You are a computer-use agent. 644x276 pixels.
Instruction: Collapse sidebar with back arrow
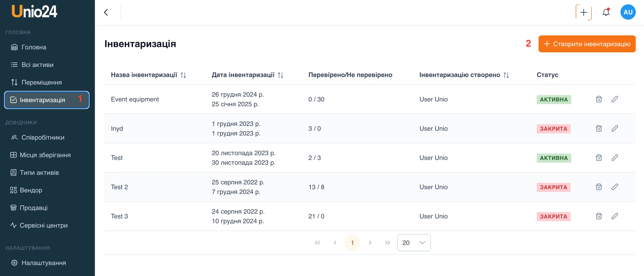click(x=106, y=12)
